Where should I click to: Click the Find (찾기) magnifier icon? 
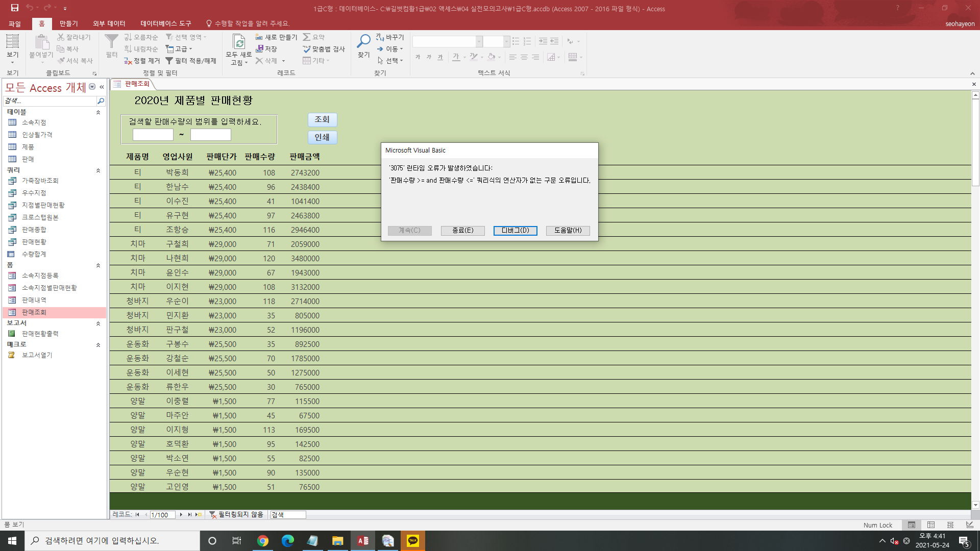pos(363,42)
